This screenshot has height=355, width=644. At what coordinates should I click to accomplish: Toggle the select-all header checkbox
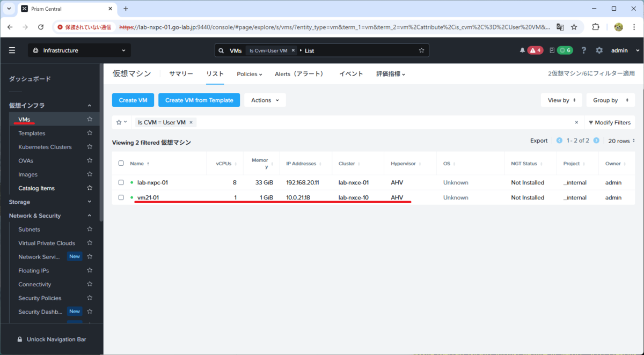pyautogui.click(x=121, y=163)
